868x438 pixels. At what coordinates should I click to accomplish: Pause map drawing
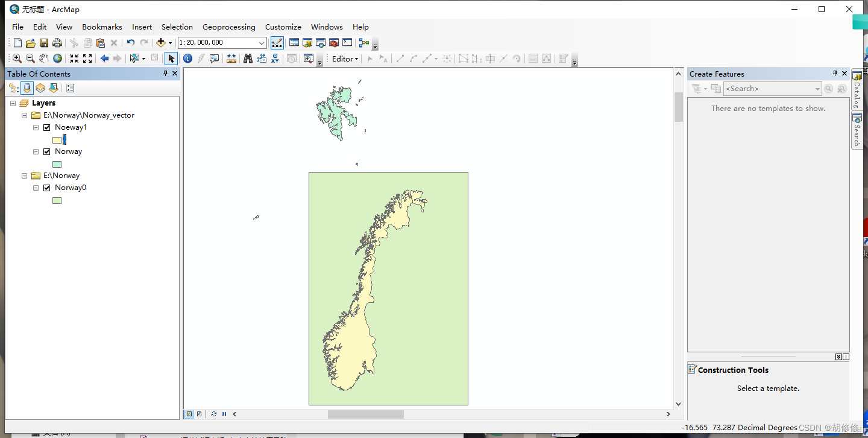click(x=224, y=414)
